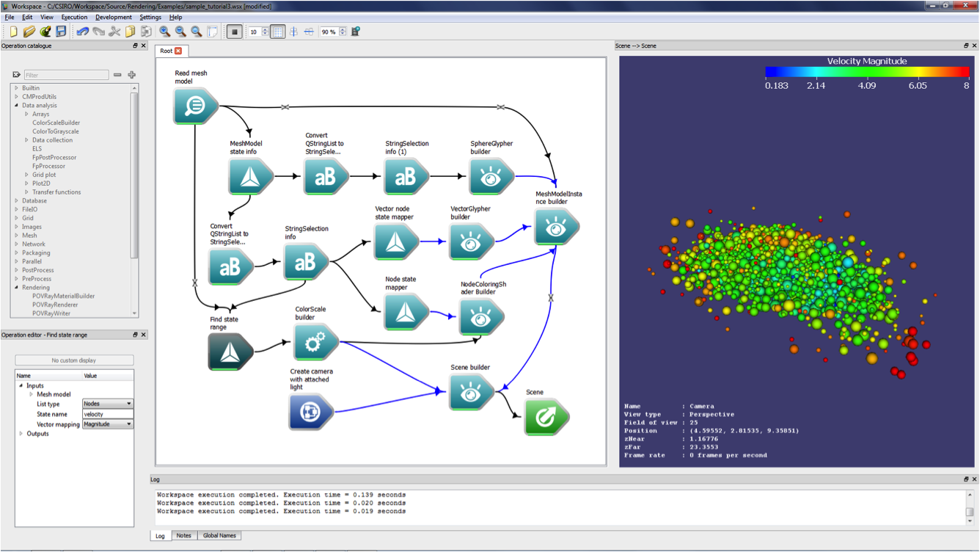Click the Read mesh model node
The image size is (980, 552).
pos(195,106)
